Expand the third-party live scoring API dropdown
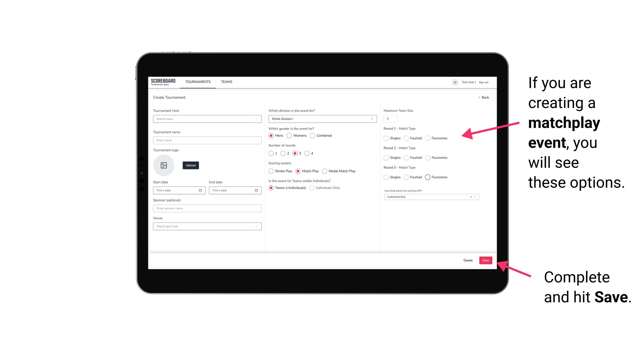Viewport: 644px width, 346px height. point(475,197)
